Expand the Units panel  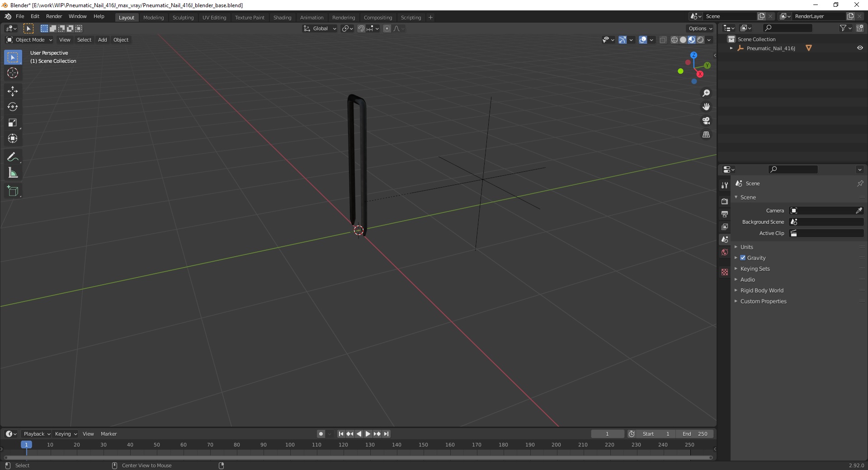tap(747, 247)
